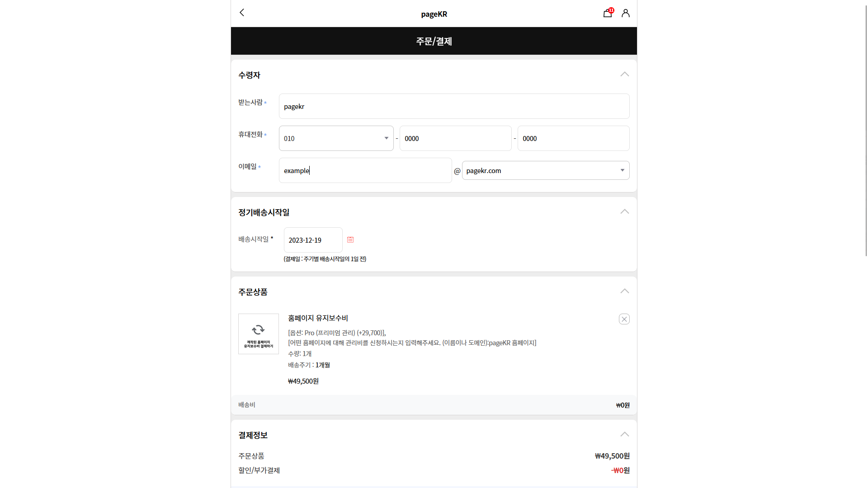868x488 pixels.
Task: Go back with the back arrow
Action: (242, 13)
